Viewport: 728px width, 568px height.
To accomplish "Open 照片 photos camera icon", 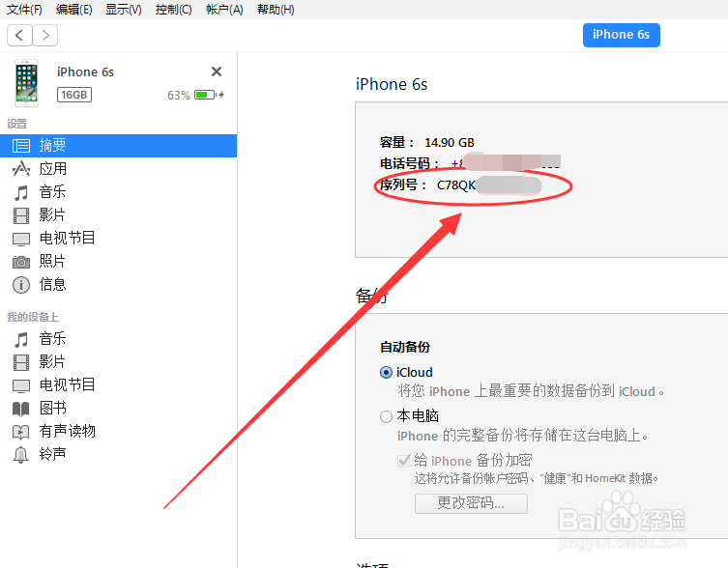I will click(x=21, y=262).
